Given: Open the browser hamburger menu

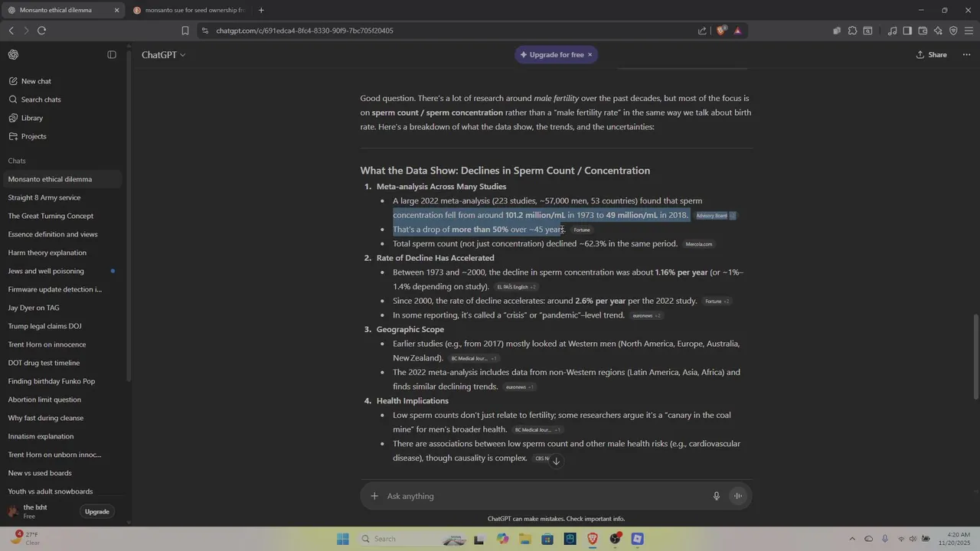Looking at the screenshot, I should [x=969, y=31].
